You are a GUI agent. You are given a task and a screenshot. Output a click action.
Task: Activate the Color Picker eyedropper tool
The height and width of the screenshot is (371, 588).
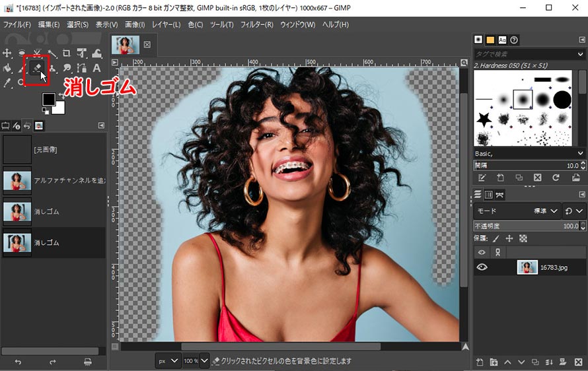pyautogui.click(x=7, y=83)
